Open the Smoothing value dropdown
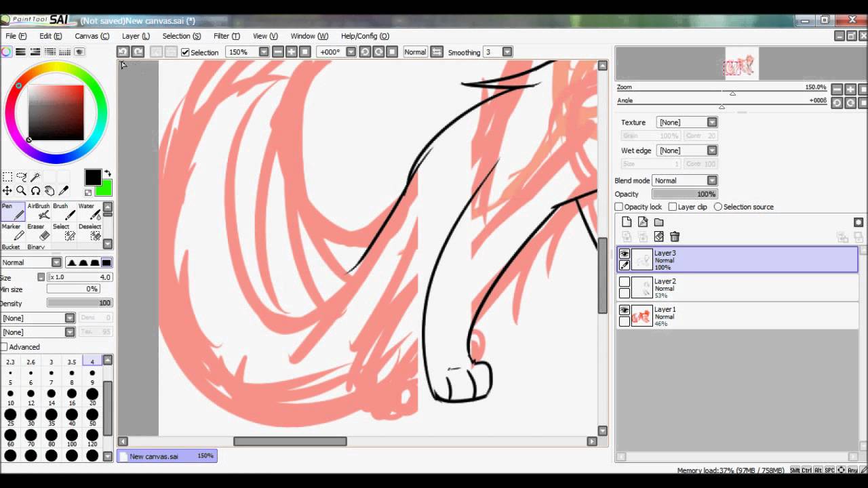Viewport: 868px width, 488px height. coord(507,52)
